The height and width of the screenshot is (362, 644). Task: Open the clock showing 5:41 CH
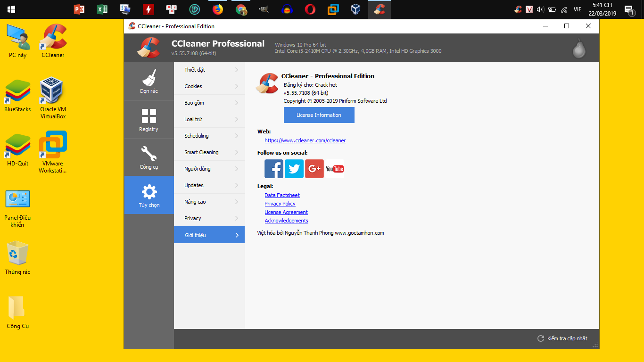pyautogui.click(x=603, y=9)
